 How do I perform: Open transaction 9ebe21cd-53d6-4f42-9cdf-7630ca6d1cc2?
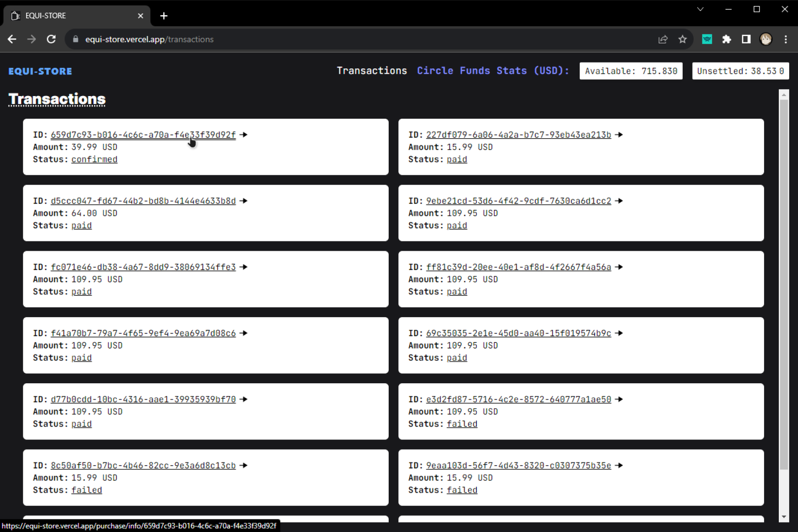[519, 201]
